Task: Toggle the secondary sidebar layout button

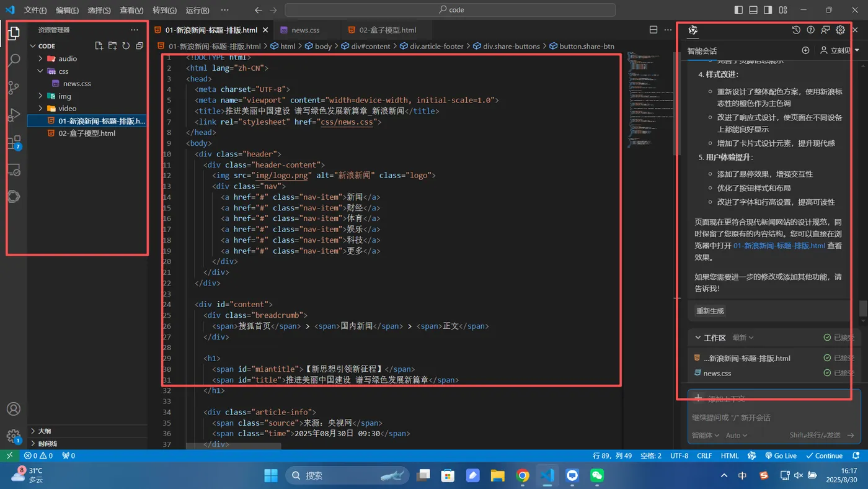Action: [x=768, y=10]
